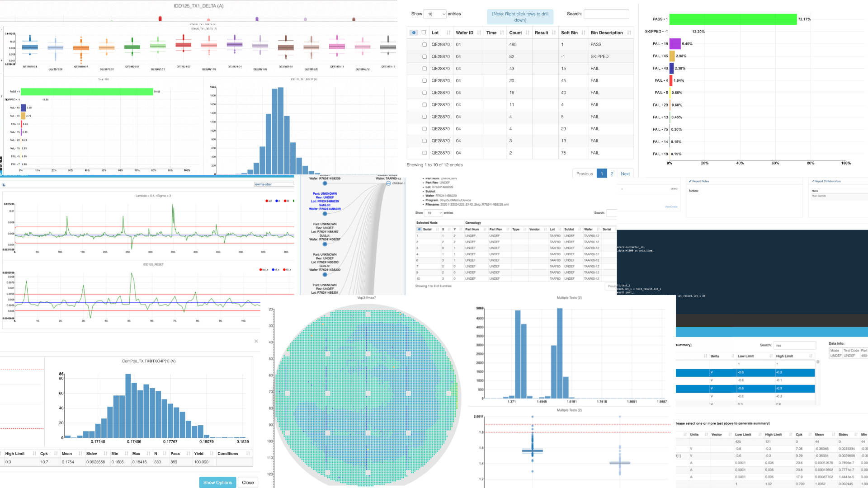Select the tree node for Wafer R762414B8300
868x488 pixels.
pos(325,274)
